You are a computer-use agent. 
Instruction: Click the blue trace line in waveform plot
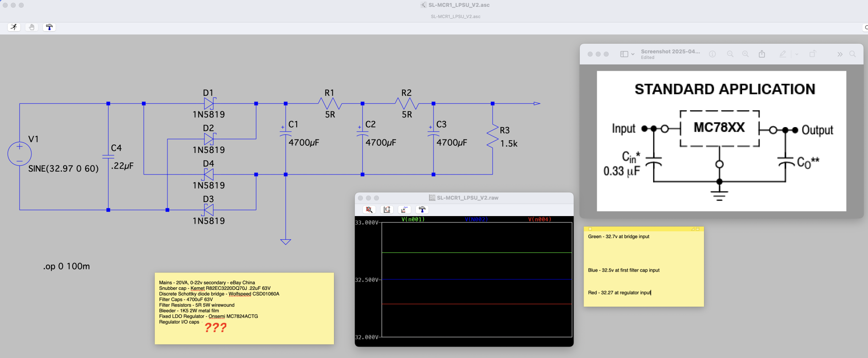click(x=477, y=279)
